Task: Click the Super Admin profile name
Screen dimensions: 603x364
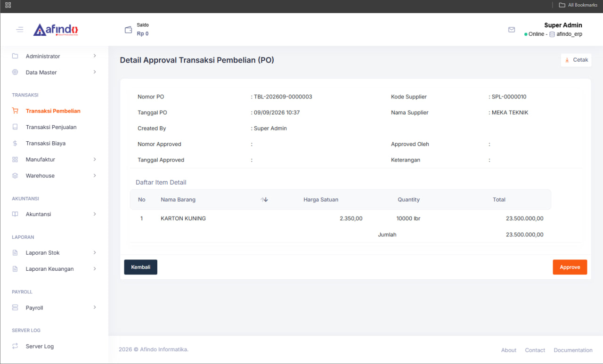Action: tap(563, 25)
